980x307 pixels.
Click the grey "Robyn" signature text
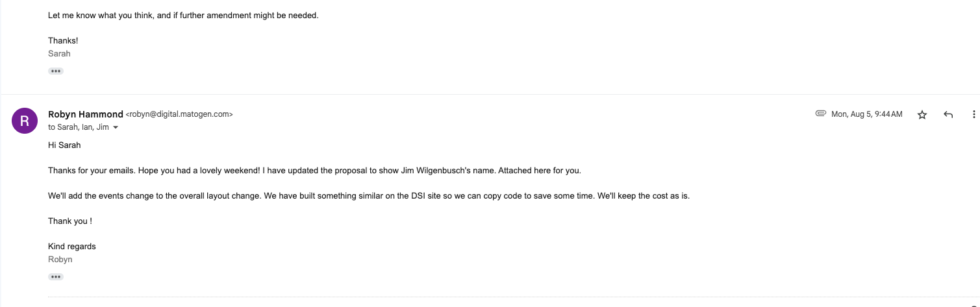60,260
